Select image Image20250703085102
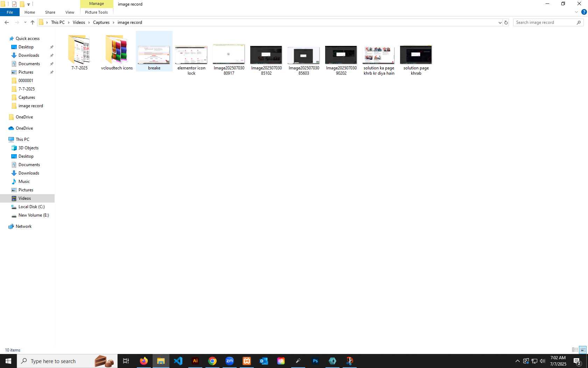 266,55
